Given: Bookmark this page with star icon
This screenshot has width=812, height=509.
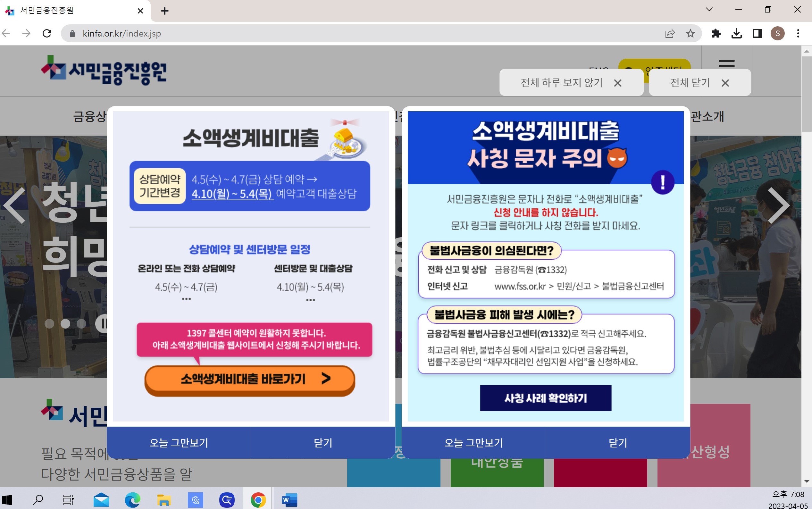Looking at the screenshot, I should pyautogui.click(x=690, y=33).
